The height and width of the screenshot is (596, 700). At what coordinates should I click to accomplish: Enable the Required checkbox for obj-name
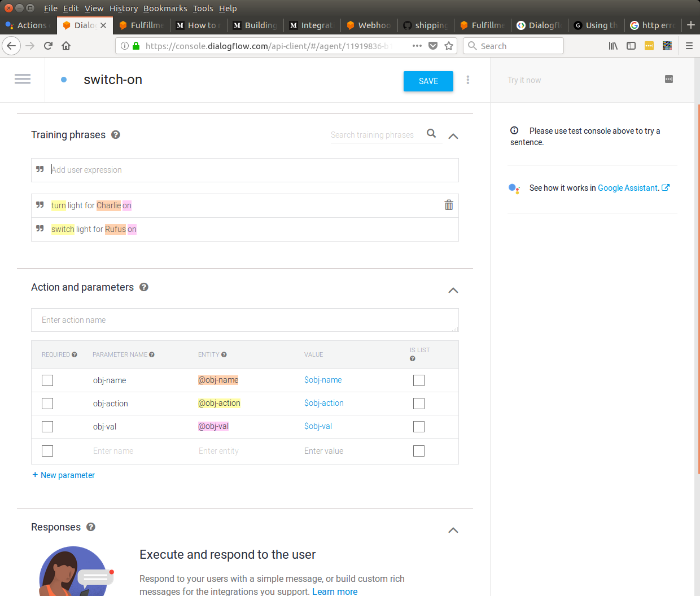[47, 380]
